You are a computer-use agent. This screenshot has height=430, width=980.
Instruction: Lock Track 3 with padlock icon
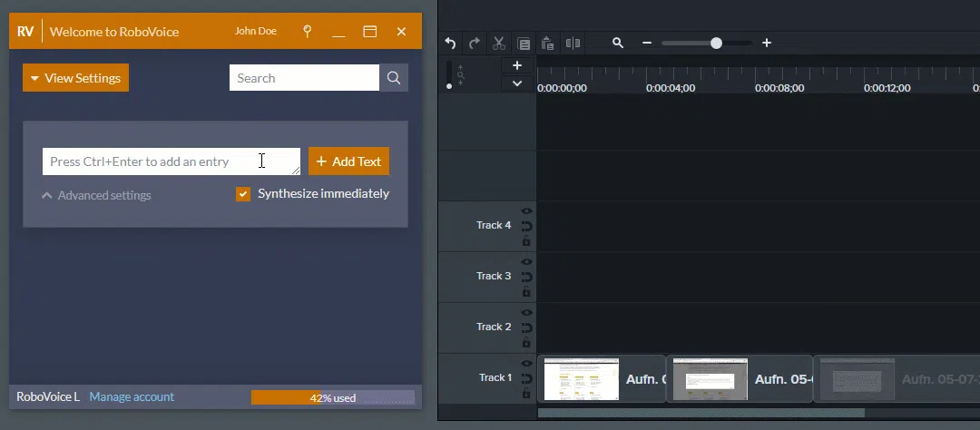(526, 291)
